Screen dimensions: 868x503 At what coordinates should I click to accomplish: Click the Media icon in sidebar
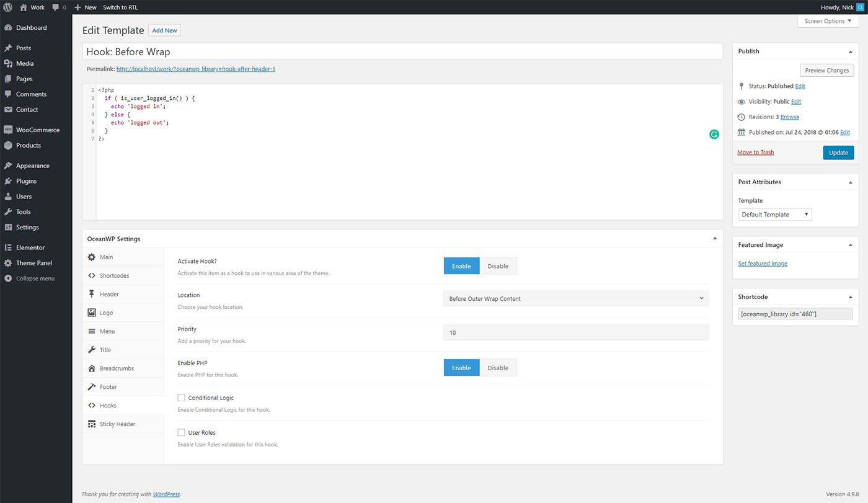click(8, 63)
